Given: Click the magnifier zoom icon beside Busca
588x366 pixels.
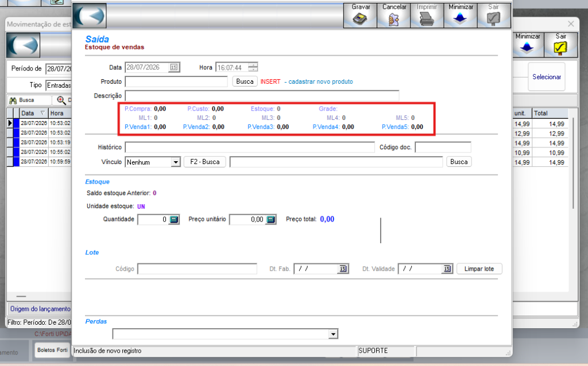Looking at the screenshot, I should click(x=61, y=100).
